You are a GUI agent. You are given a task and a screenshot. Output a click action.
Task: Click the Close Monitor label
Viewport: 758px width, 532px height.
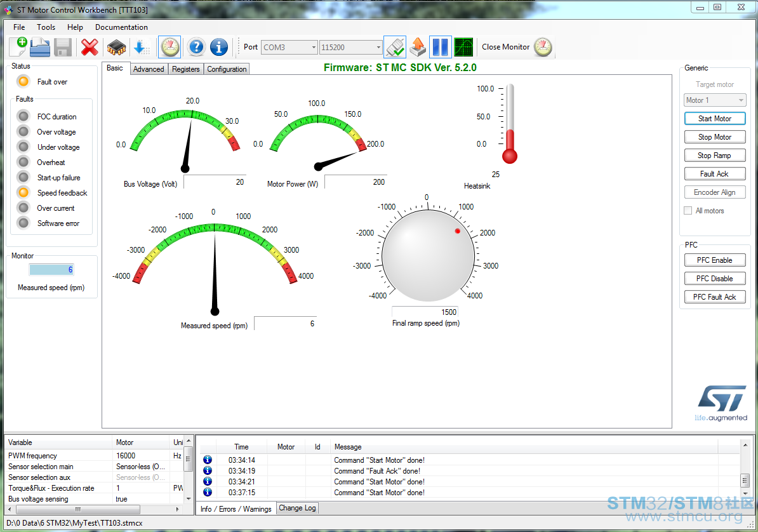point(506,47)
